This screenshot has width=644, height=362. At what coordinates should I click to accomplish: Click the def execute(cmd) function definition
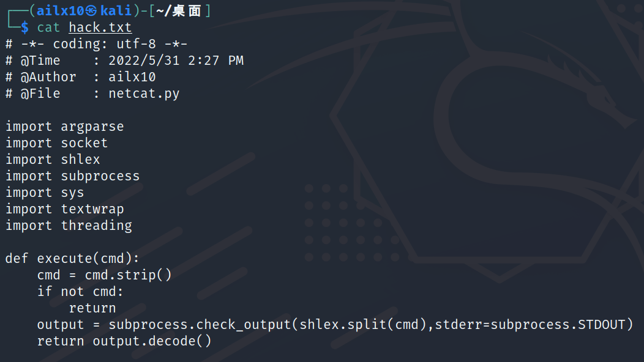tap(72, 259)
